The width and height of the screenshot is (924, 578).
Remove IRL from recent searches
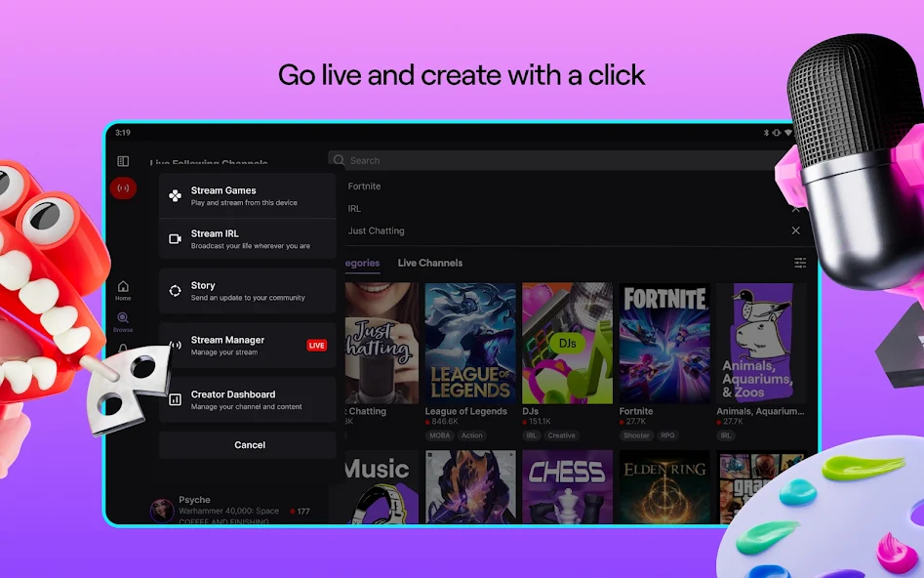tap(796, 208)
